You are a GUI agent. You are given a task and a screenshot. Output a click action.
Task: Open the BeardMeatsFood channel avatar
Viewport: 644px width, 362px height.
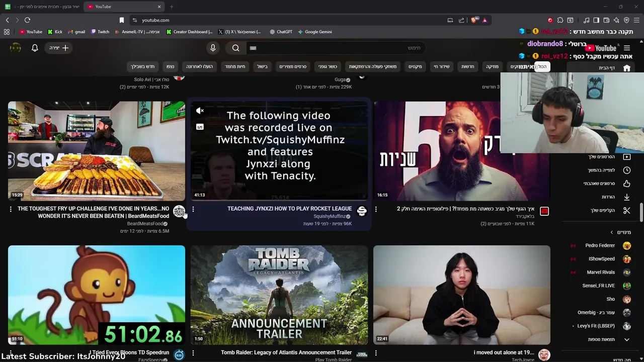tap(179, 212)
